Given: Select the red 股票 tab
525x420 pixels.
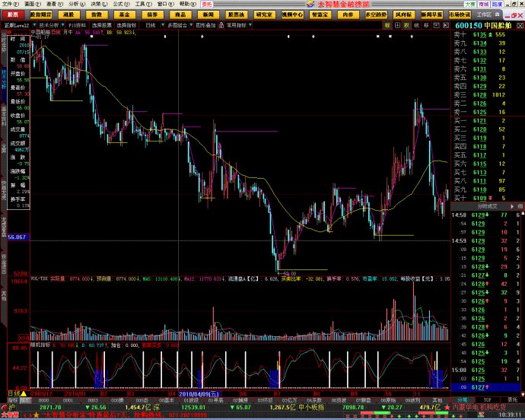Looking at the screenshot, I should tap(13, 14).
